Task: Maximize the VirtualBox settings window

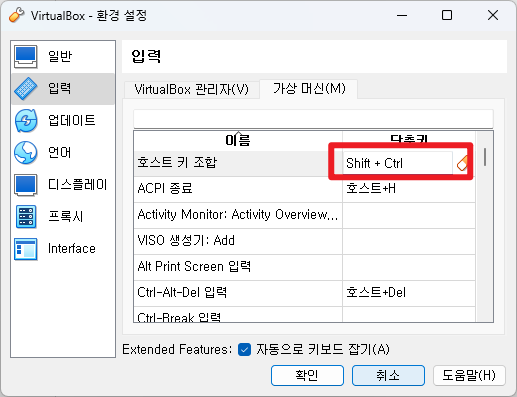Action: pos(447,15)
